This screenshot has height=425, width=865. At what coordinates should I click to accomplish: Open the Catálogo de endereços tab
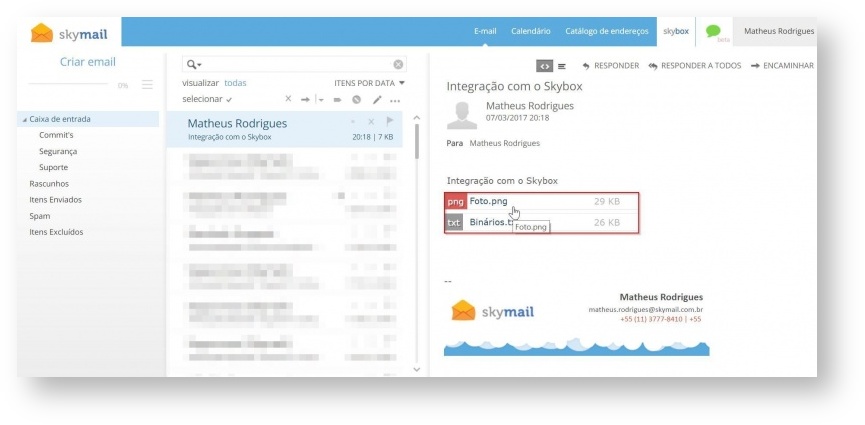pos(606,31)
